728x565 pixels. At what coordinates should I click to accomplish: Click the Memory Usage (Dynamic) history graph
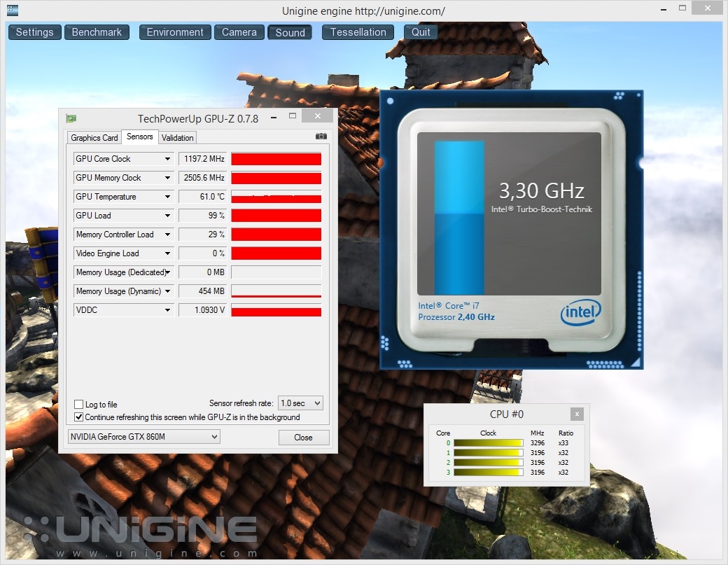click(276, 291)
